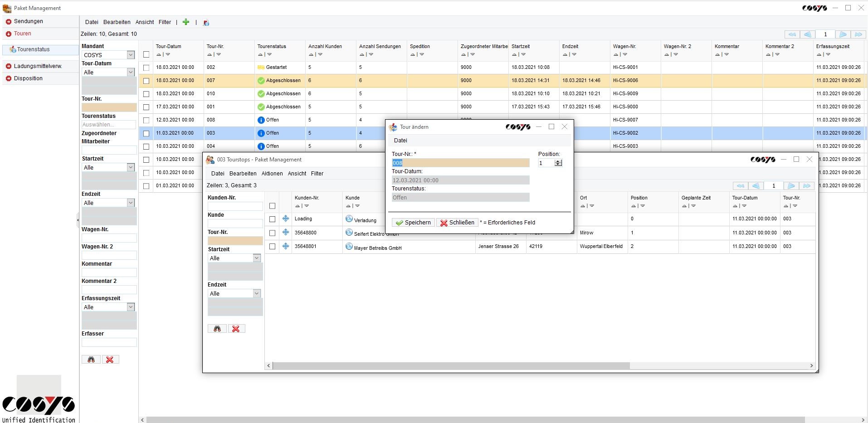Click the Schließen button
868x423 pixels.
tap(457, 223)
